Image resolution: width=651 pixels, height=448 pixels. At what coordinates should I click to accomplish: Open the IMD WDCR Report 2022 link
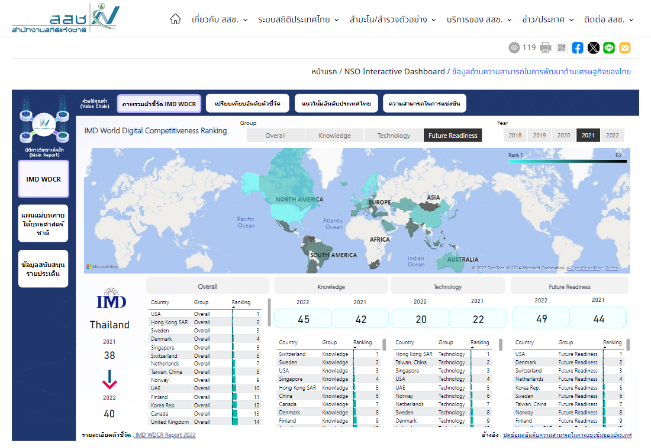(x=165, y=435)
